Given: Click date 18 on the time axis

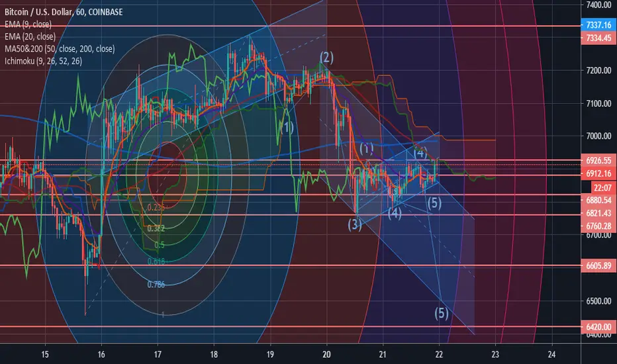Looking at the screenshot, I should point(214,354).
